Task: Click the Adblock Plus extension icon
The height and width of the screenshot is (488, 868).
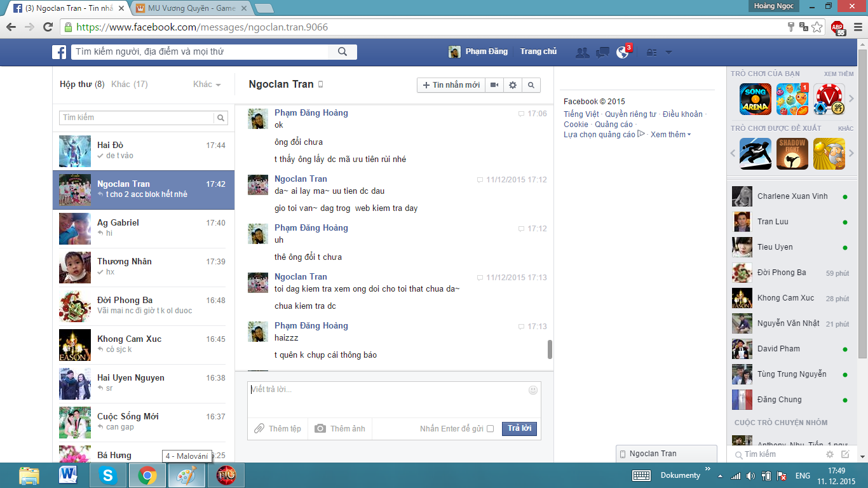Action: point(838,27)
